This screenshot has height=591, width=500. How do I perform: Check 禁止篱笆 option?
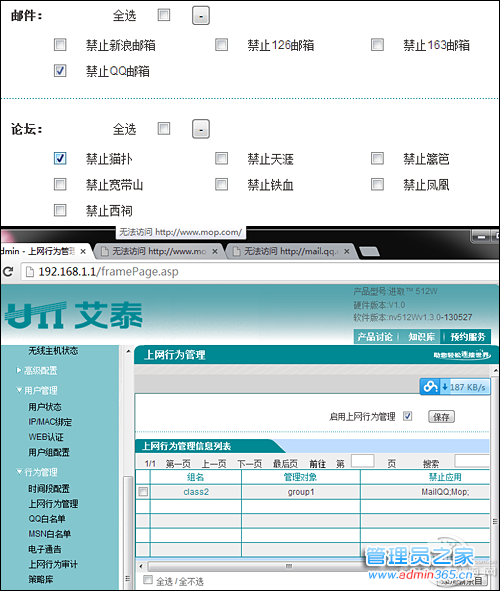tap(378, 158)
